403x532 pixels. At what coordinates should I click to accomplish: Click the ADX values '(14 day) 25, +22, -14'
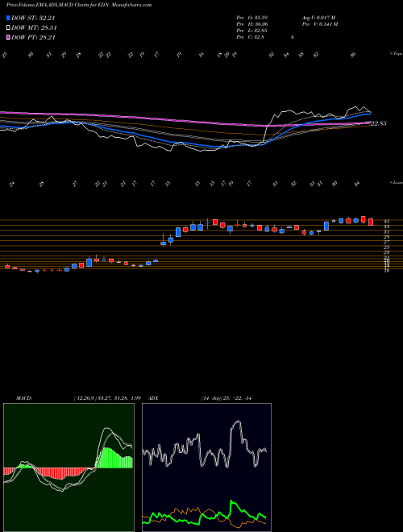pos(226,398)
